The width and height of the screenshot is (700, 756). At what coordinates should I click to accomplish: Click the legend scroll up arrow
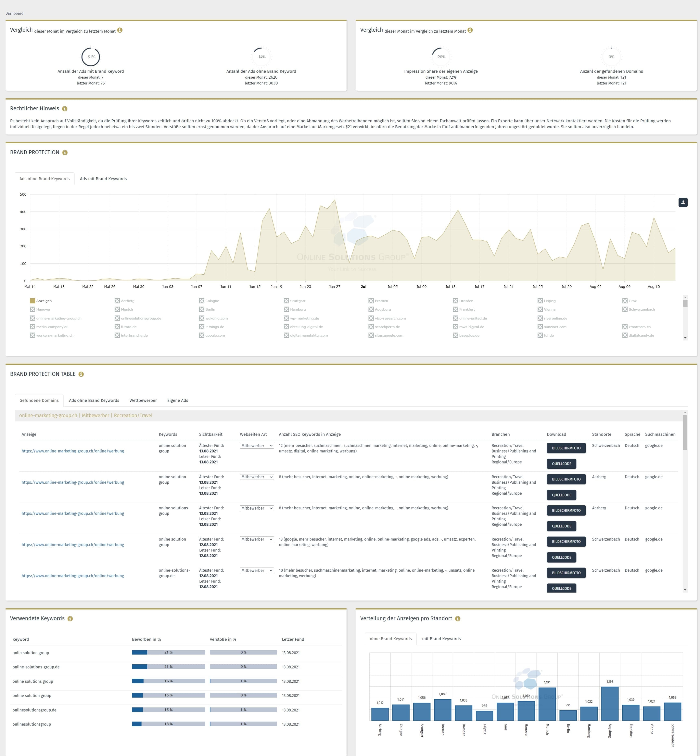(685, 297)
